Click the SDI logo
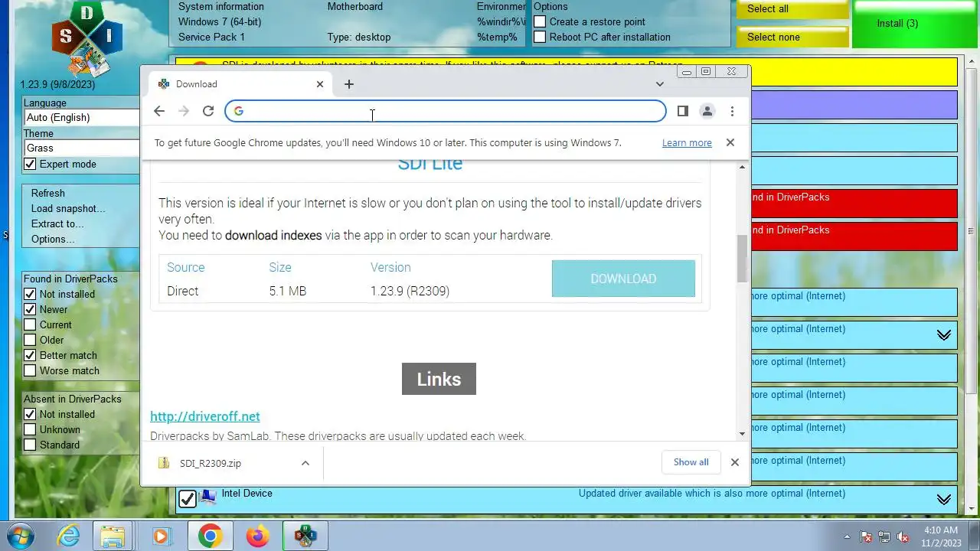The height and width of the screenshot is (551, 980). click(x=86, y=38)
